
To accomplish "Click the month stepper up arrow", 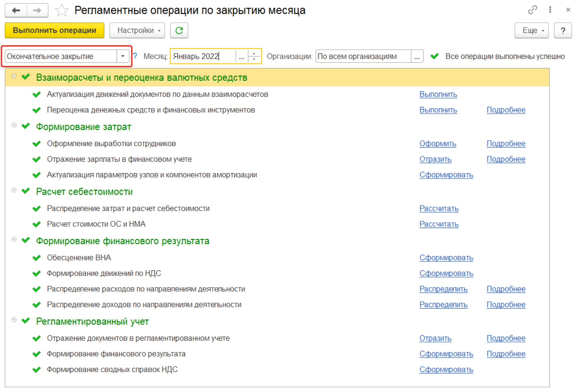I will click(254, 53).
